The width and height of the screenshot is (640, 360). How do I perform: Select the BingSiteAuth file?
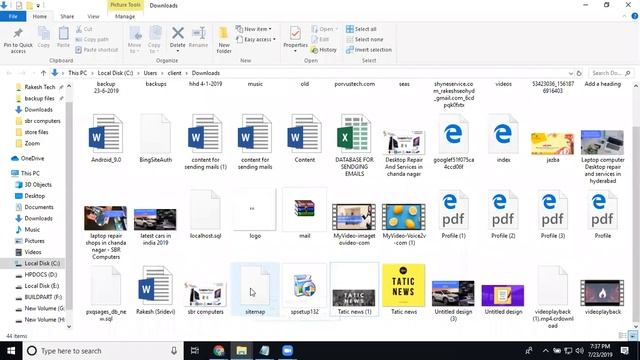156,138
